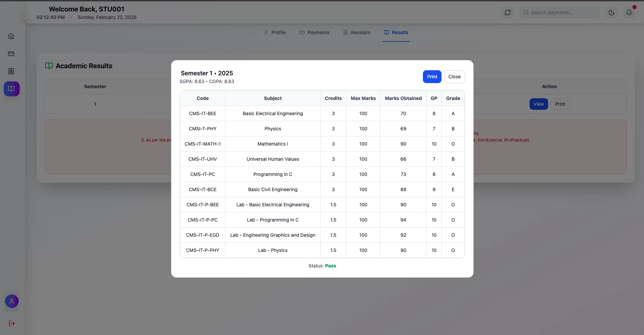Open the Home icon in the sidebar

11,36
